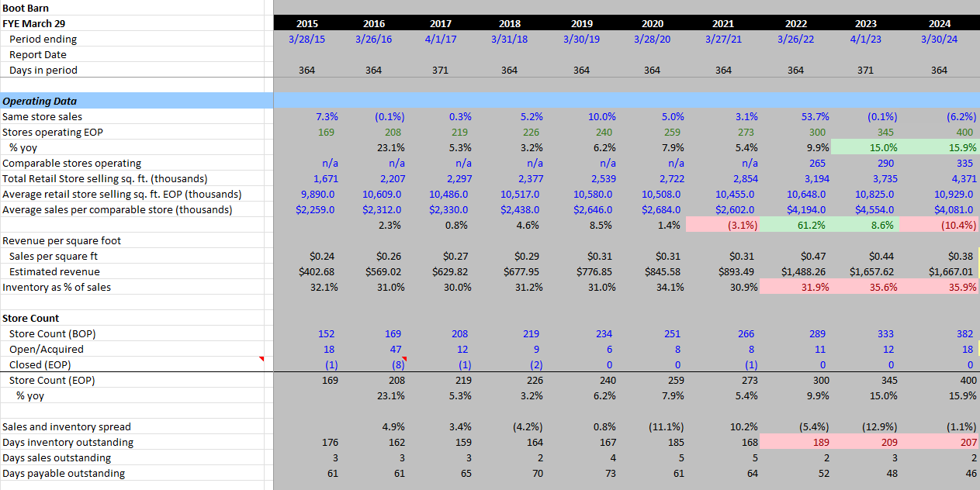
Task: Click the Store Count (BOP) label
Action: [x=52, y=333]
